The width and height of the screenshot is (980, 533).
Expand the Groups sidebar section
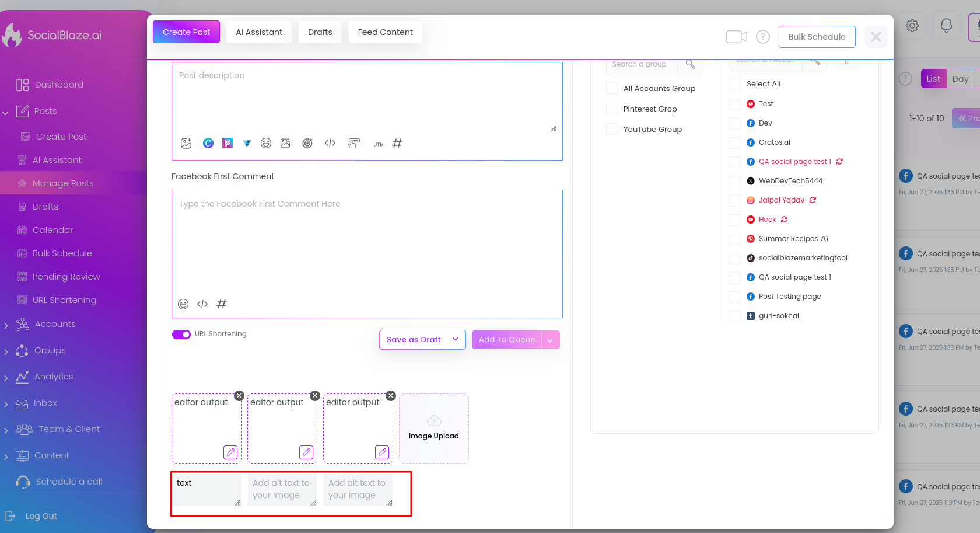click(6, 351)
